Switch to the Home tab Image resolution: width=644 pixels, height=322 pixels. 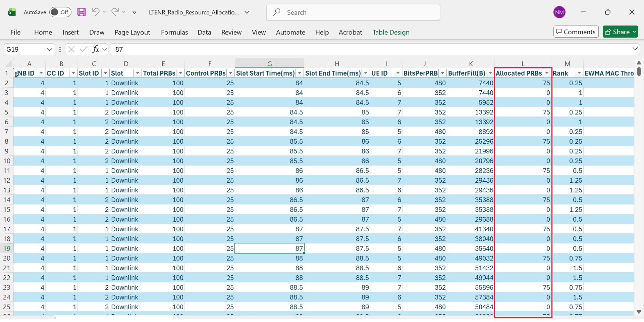[43, 32]
